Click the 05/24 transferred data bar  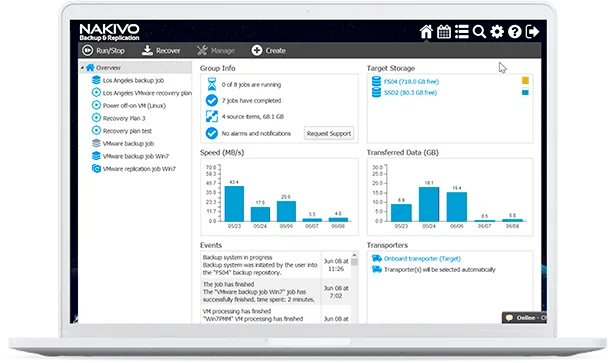[x=429, y=204]
